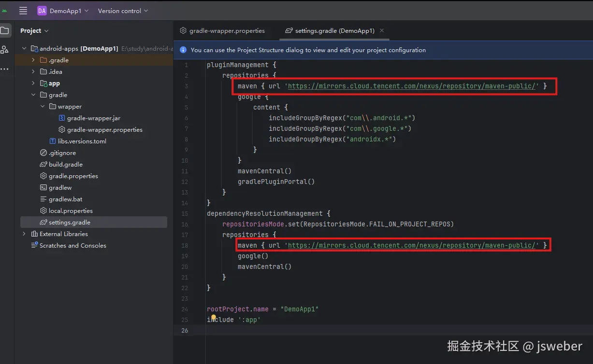The image size is (593, 364).
Task: Open the Project tool window folder icon
Action: click(x=5, y=30)
